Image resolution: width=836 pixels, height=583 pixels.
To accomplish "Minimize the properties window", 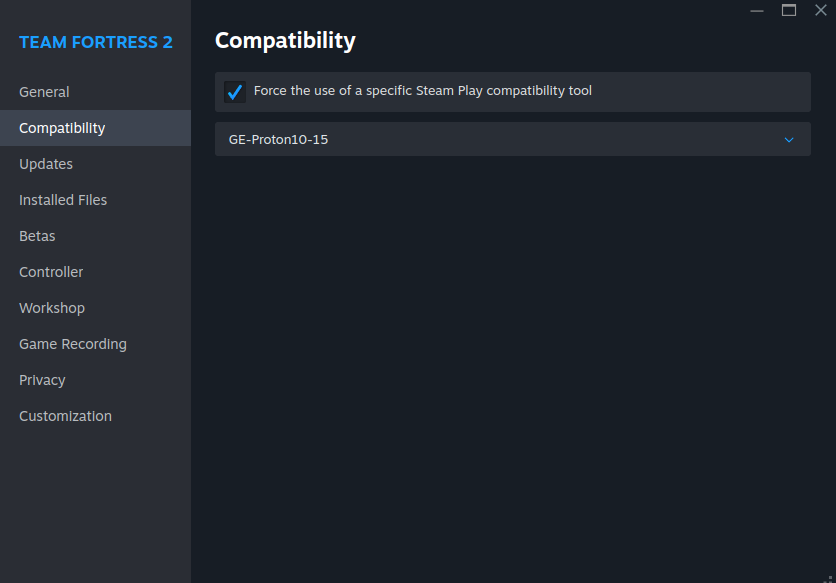I will coord(758,10).
